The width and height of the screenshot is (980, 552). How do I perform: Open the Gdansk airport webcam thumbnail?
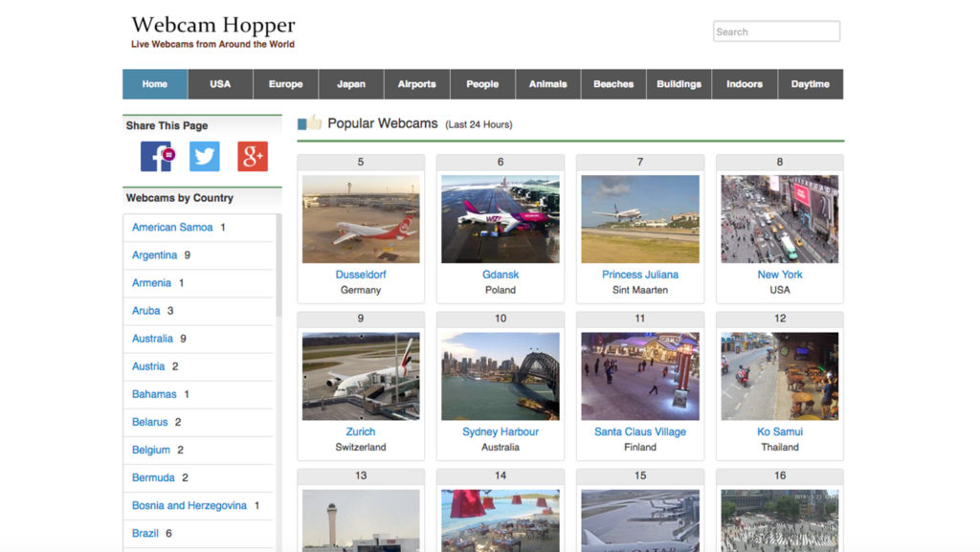pyautogui.click(x=501, y=219)
